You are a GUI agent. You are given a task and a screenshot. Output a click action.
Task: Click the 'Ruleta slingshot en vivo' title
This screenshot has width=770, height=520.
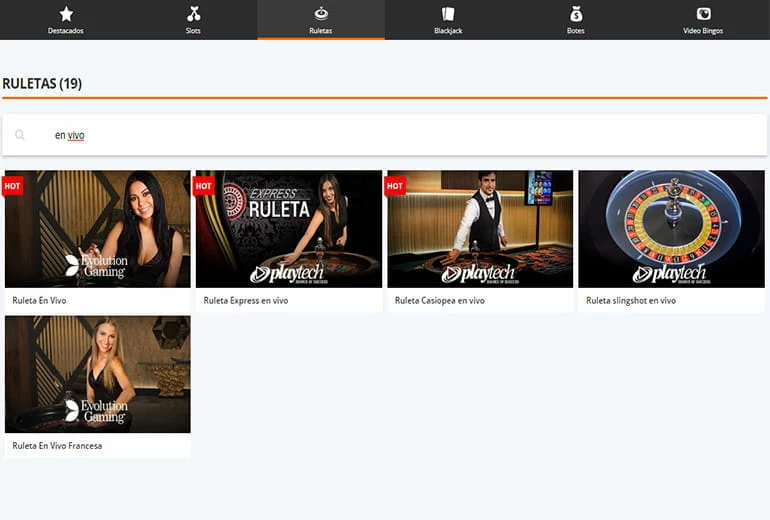click(631, 301)
